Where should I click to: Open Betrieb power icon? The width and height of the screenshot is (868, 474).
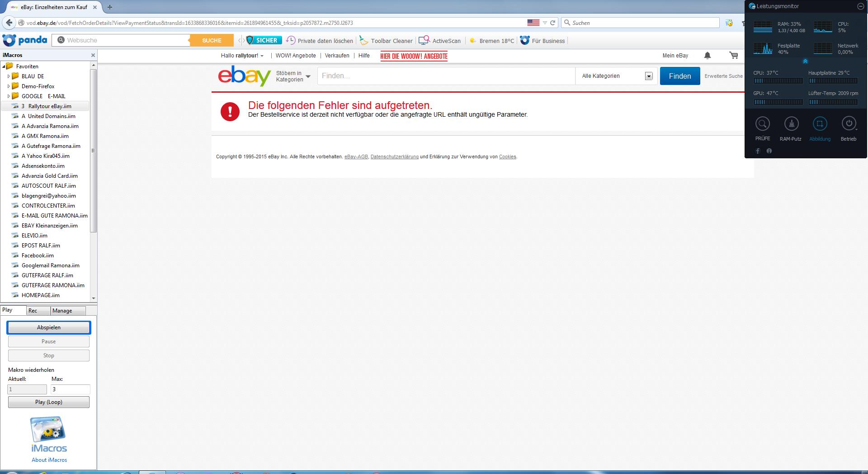click(x=849, y=123)
